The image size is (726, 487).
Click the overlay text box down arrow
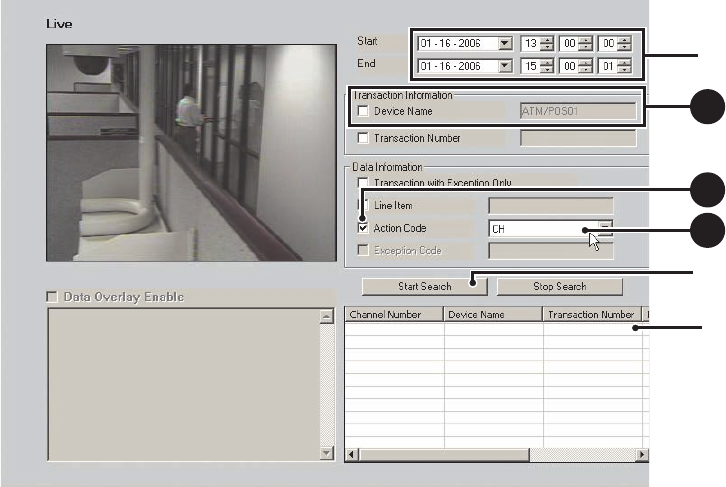pyautogui.click(x=326, y=453)
